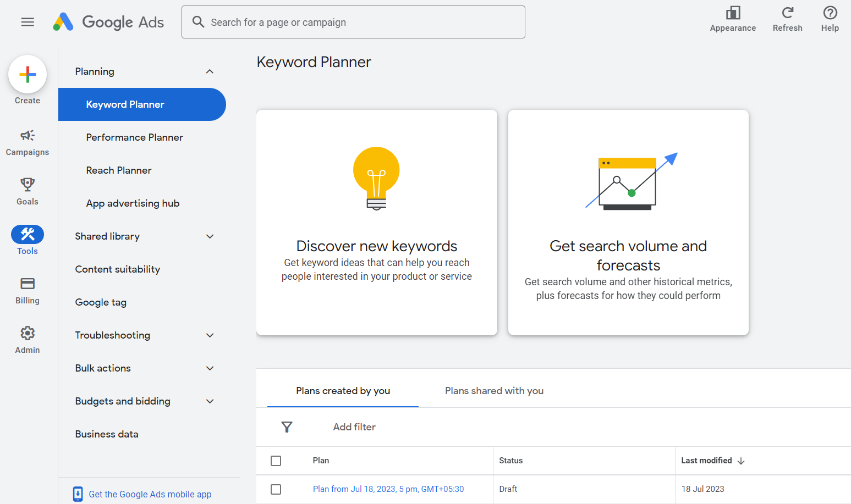Click the Create plus button

28,74
